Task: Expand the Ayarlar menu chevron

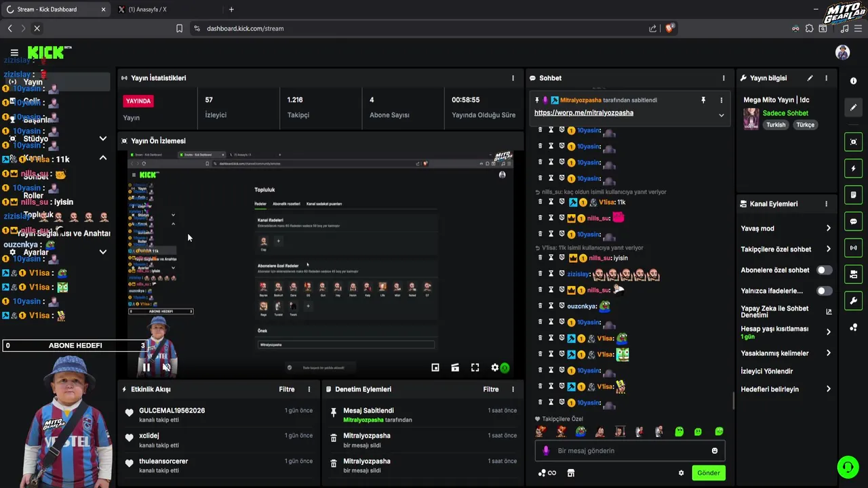Action: (103, 251)
